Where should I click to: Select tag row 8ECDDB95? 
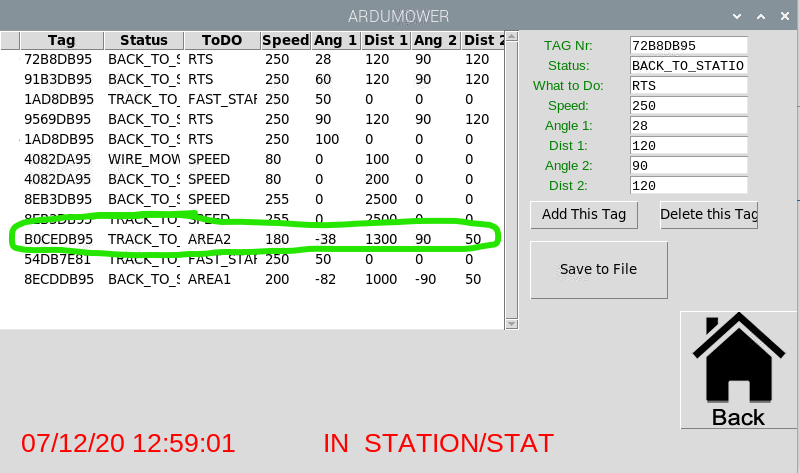coord(253,279)
